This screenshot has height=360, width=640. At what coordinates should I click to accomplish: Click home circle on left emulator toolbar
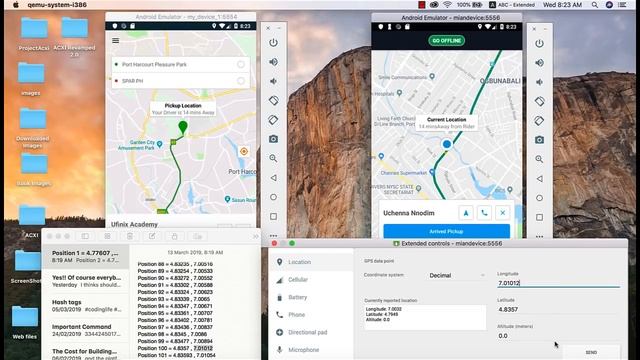click(x=273, y=197)
